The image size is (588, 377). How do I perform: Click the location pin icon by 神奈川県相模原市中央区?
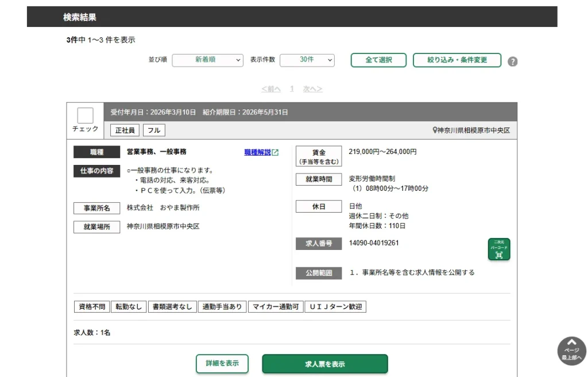click(435, 130)
